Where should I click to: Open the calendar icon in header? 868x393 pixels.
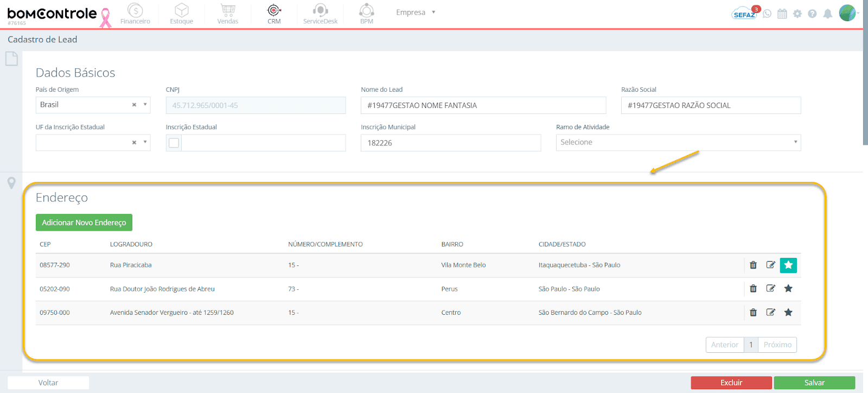click(x=782, y=14)
